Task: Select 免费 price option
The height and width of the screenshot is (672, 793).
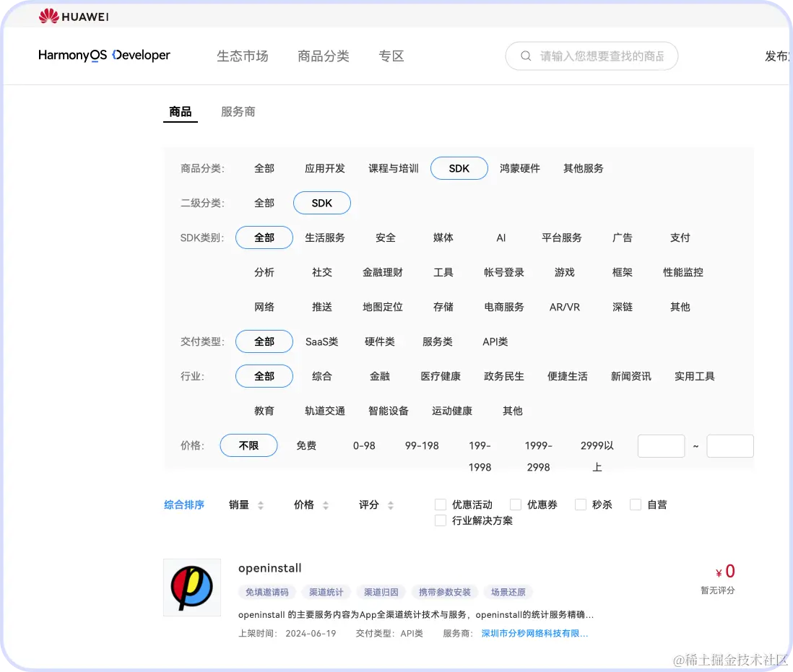Action: (x=306, y=445)
